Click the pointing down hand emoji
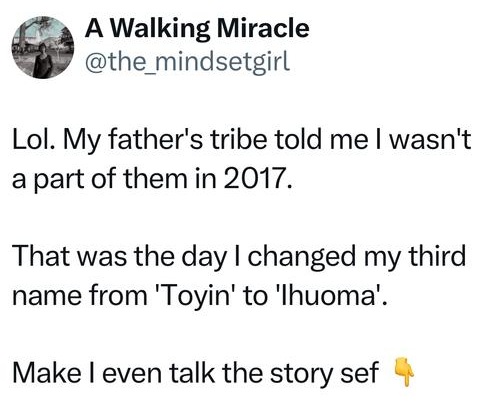Screen dimensions: 499x415 click(x=405, y=372)
